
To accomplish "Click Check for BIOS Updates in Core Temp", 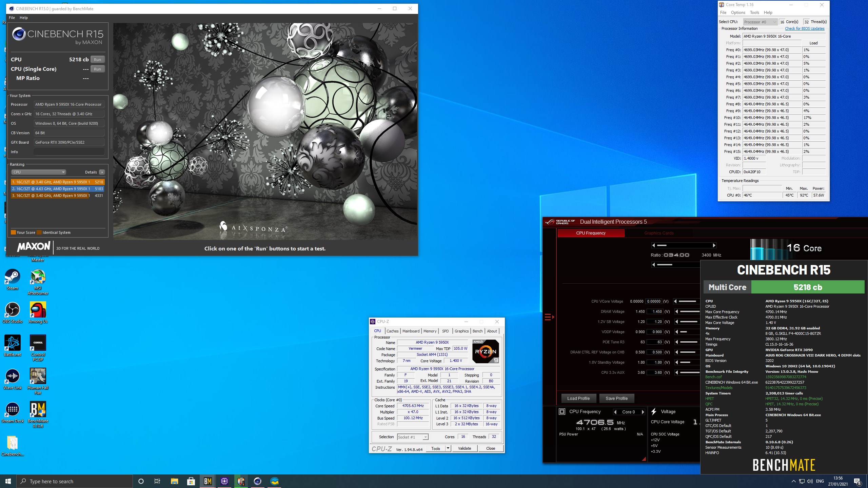I will point(805,28).
